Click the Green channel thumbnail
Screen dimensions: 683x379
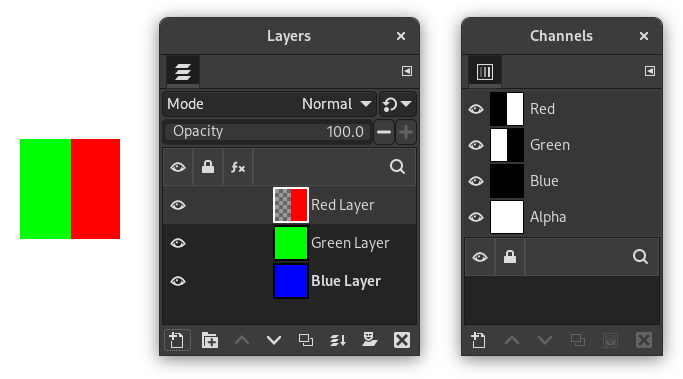[507, 145]
